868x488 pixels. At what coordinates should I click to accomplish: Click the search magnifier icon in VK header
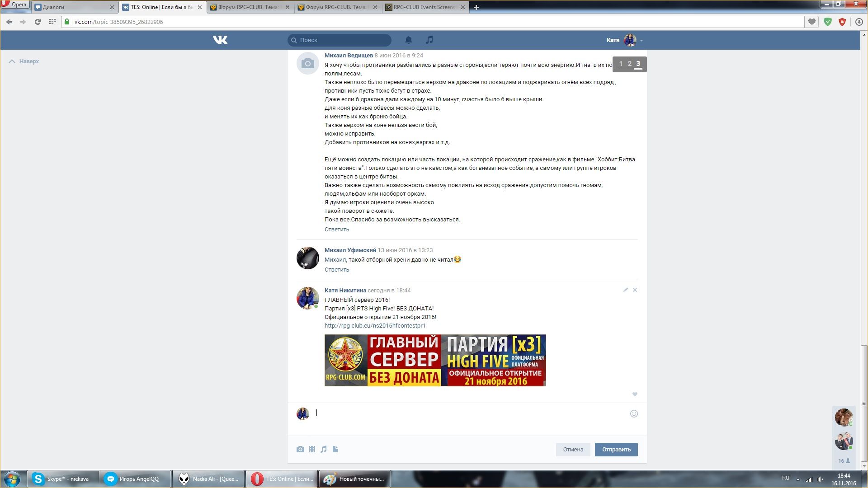coord(294,40)
